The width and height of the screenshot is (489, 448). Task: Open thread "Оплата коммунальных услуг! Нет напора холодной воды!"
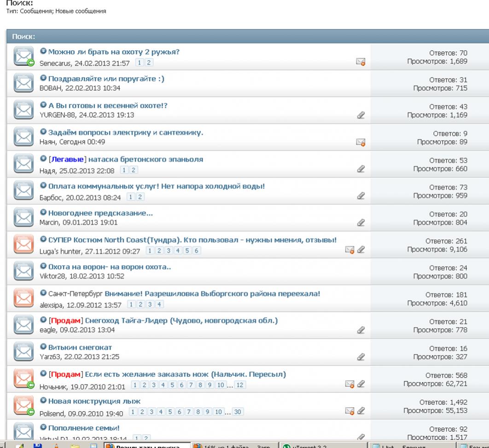tap(156, 186)
